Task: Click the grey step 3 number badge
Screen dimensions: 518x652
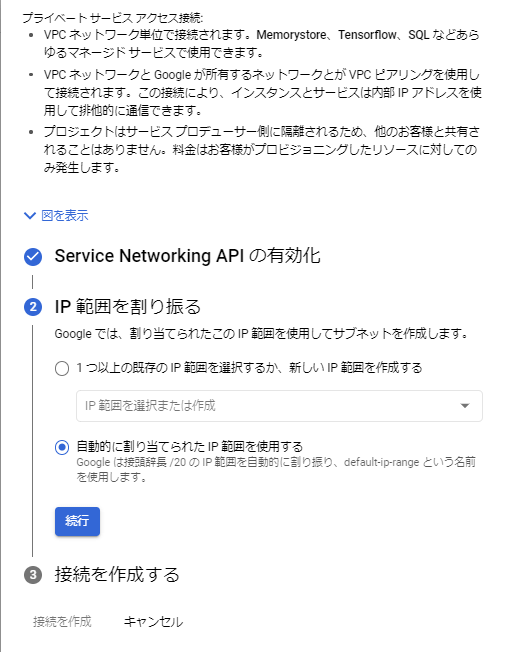Action: 33,575
